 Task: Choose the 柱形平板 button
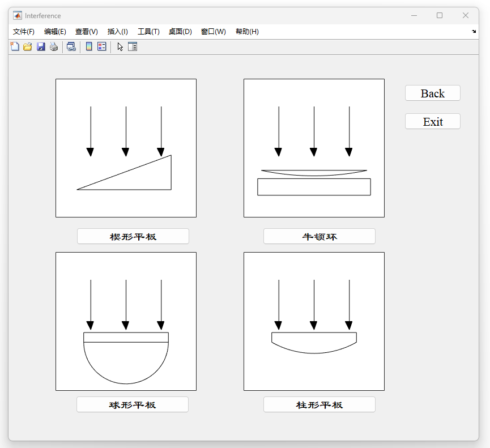tap(319, 404)
